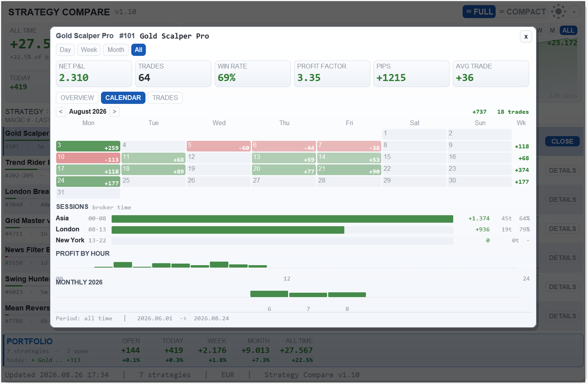Open DETAILS for Grid Master strategy

[562, 229]
